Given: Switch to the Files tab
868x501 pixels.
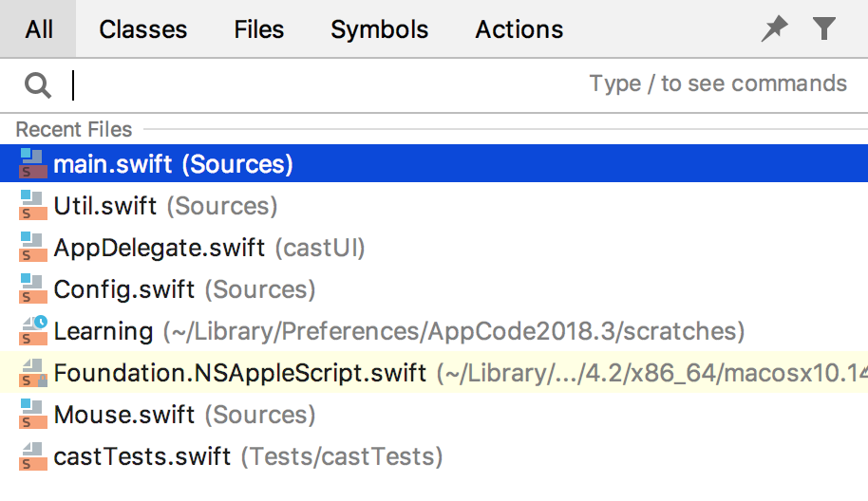Looking at the screenshot, I should [258, 29].
